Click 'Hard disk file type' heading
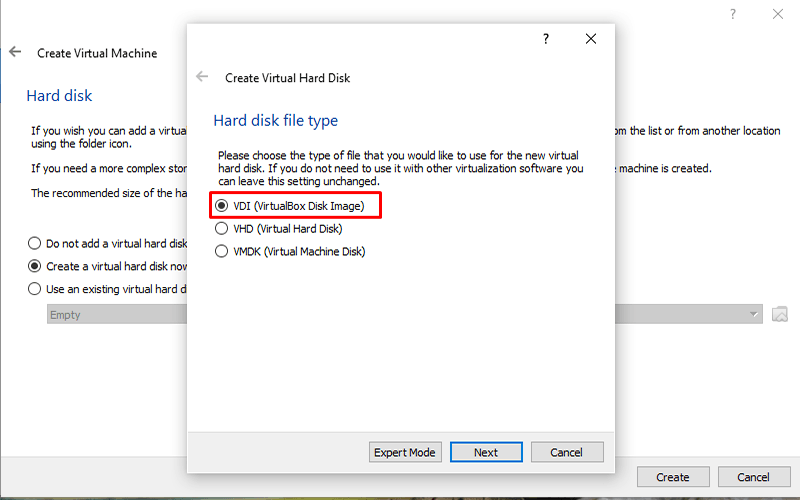The width and height of the screenshot is (800, 500). [x=276, y=121]
